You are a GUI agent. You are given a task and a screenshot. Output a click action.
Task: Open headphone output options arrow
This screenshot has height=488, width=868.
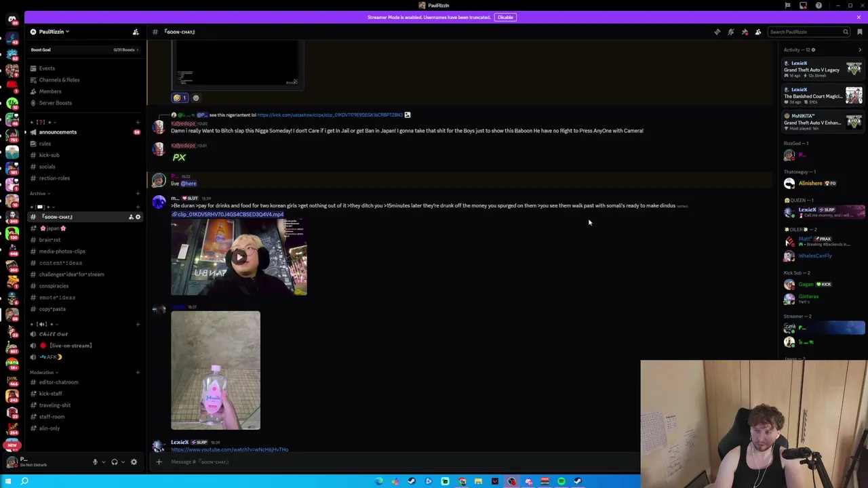click(x=123, y=462)
